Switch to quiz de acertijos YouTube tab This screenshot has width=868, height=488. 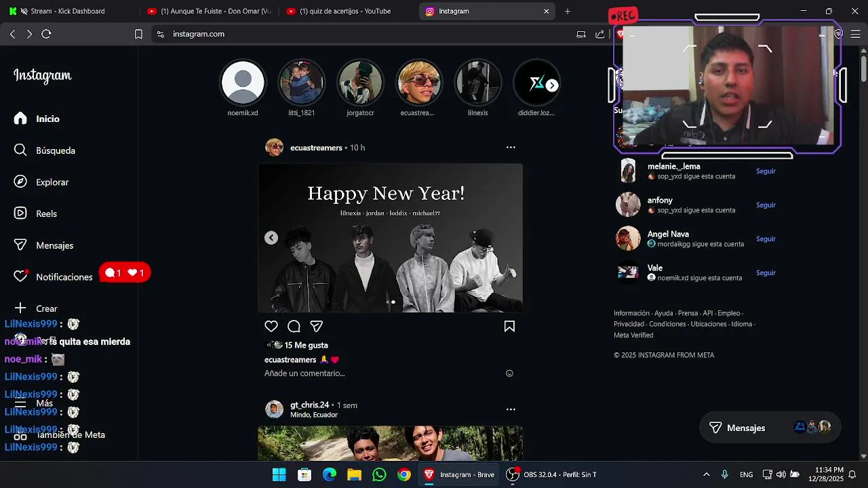pos(349,11)
